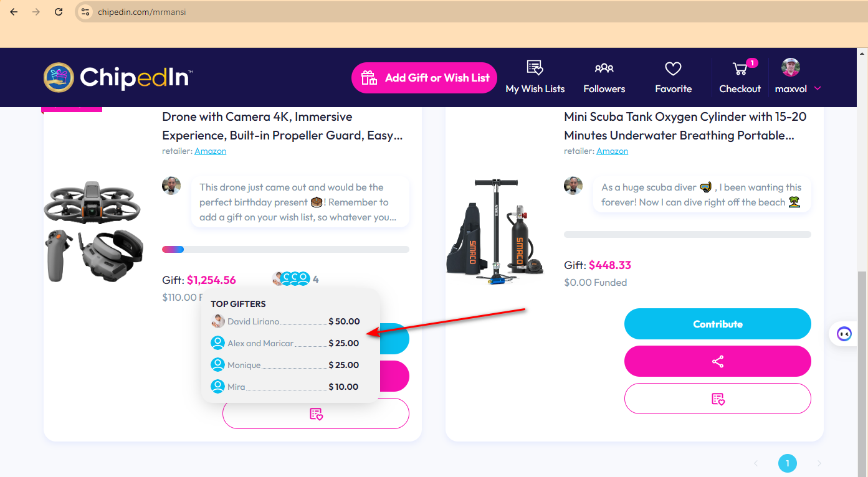Open the Amazon retailer link for drone
The image size is (868, 477).
click(210, 151)
